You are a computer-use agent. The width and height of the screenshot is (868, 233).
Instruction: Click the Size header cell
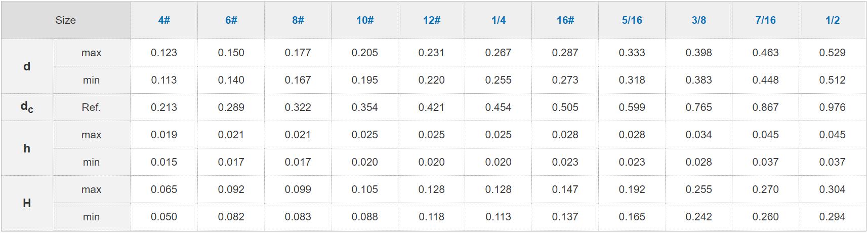[x=66, y=20]
